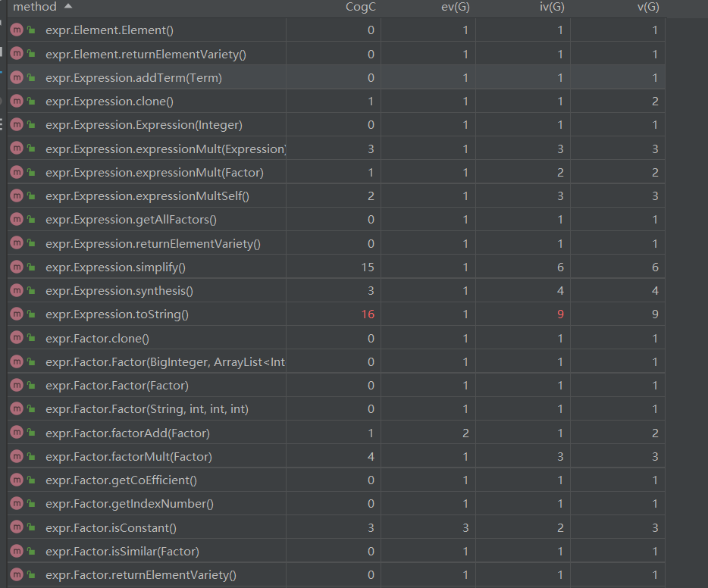Click green public-access icon of expr.Factor.isSimilar(Factor)
Screen dimensions: 708x588
pyautogui.click(x=31, y=551)
